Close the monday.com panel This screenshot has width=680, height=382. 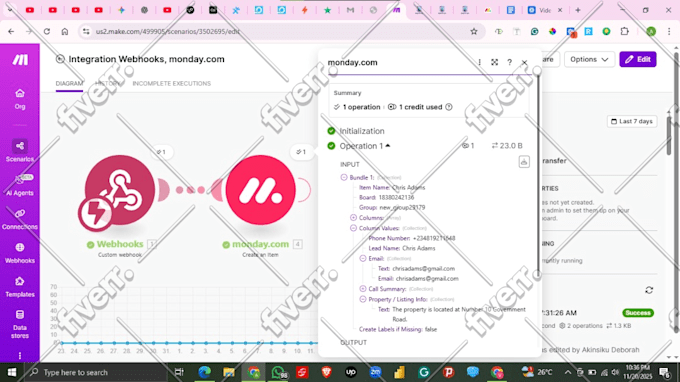pyautogui.click(x=524, y=62)
